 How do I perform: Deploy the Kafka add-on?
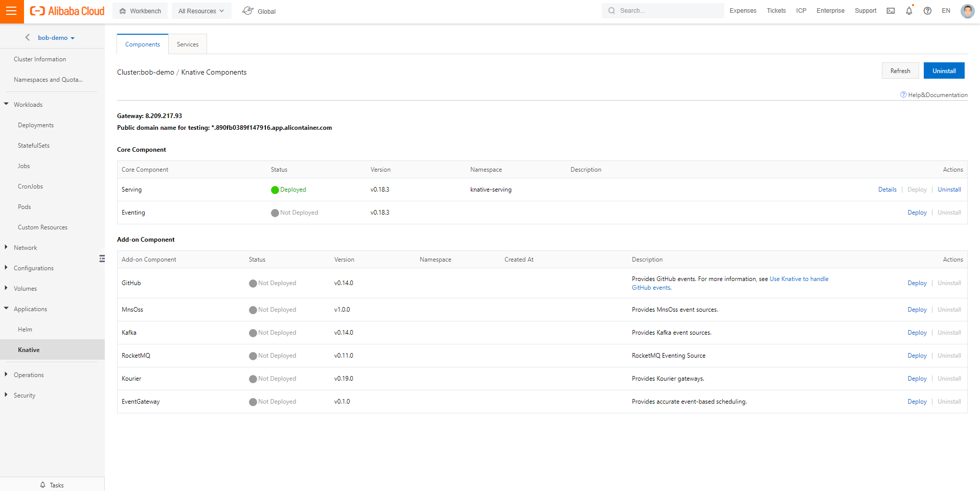[x=917, y=333]
